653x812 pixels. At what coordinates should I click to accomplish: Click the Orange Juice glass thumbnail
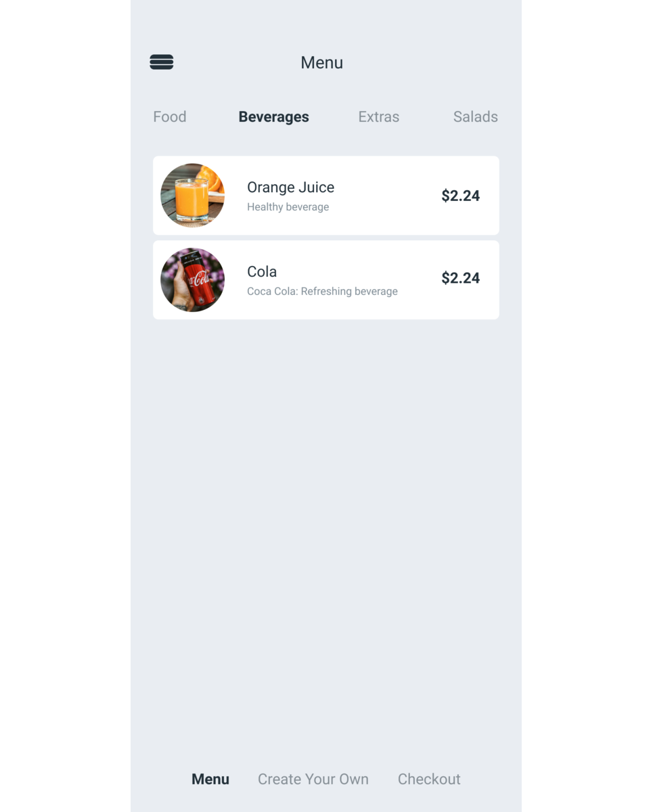tap(193, 196)
